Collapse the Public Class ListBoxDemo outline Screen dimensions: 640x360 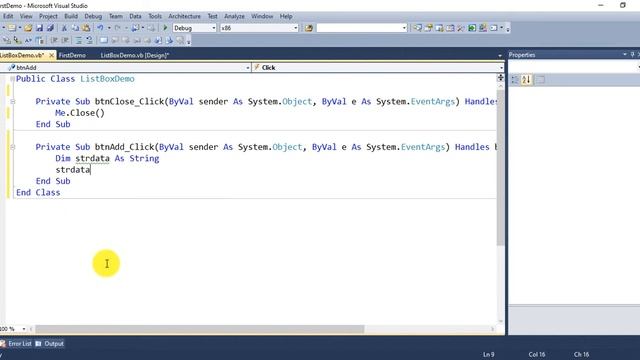point(12,79)
